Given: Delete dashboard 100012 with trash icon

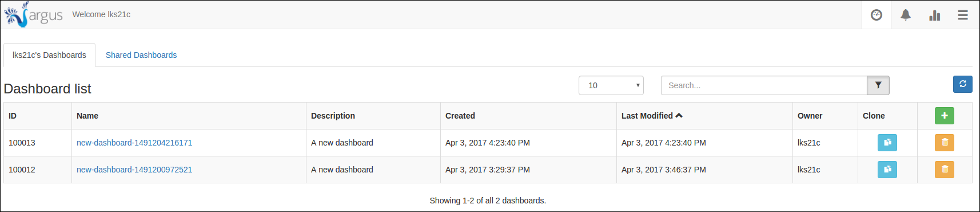Looking at the screenshot, I should (945, 170).
